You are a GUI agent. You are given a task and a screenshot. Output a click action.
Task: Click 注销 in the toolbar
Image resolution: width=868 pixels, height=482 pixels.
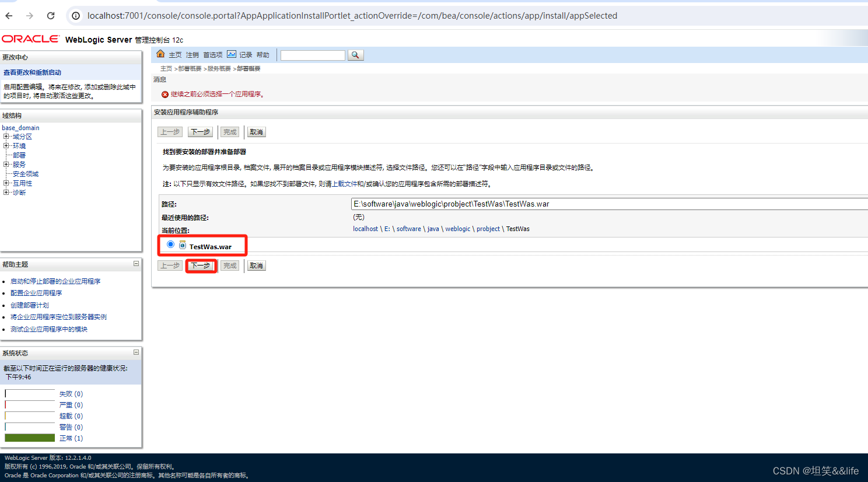pos(192,55)
